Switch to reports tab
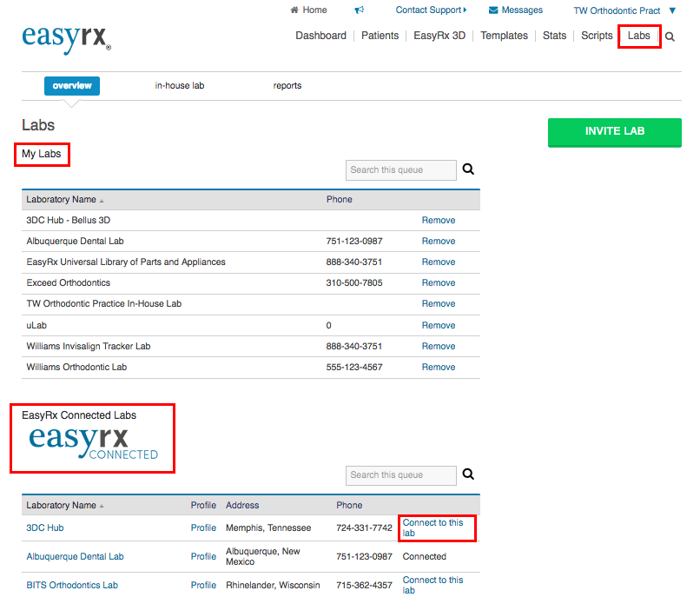 pyautogui.click(x=287, y=85)
